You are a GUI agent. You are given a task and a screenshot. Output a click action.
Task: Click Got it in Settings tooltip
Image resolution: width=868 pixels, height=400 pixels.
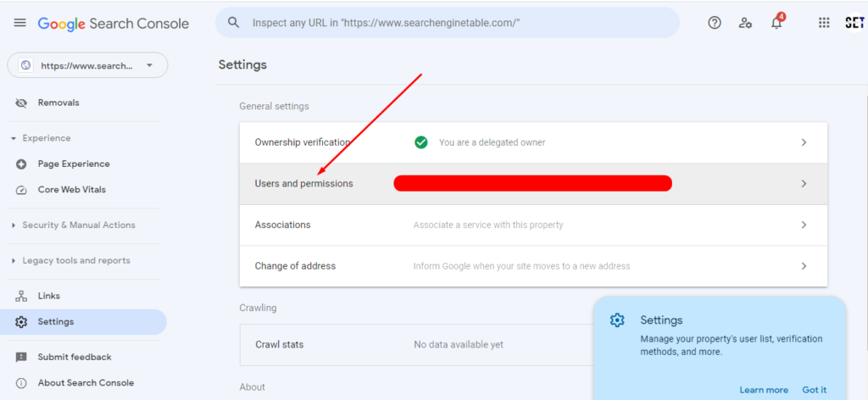point(814,390)
